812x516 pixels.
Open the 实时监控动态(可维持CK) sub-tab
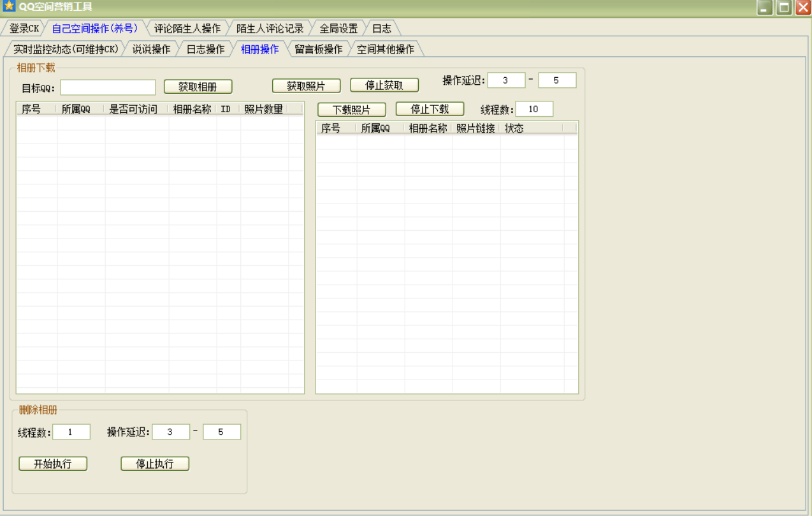click(66, 49)
